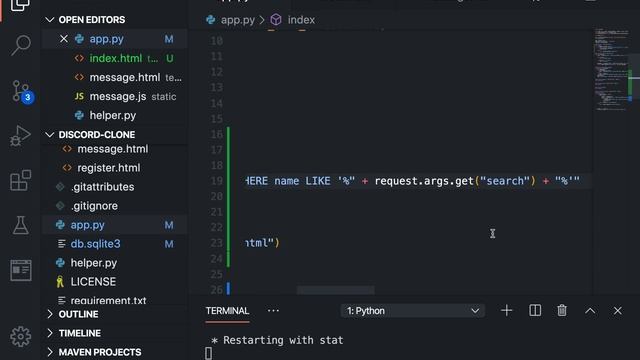Open helper.py in Open Editors

[113, 116]
